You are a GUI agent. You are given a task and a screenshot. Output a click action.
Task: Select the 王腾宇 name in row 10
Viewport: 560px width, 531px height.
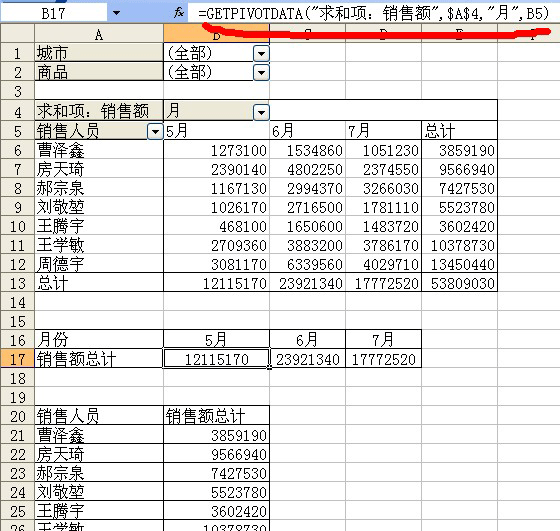60,226
